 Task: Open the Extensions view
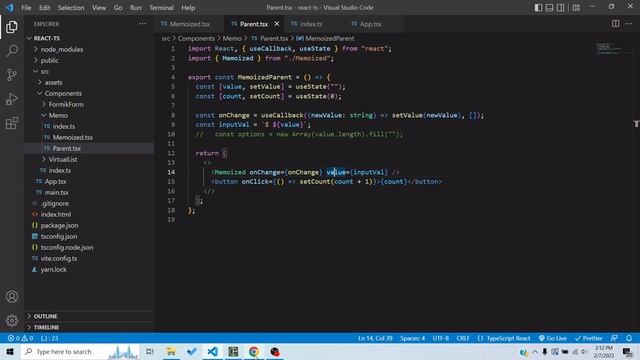click(12, 123)
